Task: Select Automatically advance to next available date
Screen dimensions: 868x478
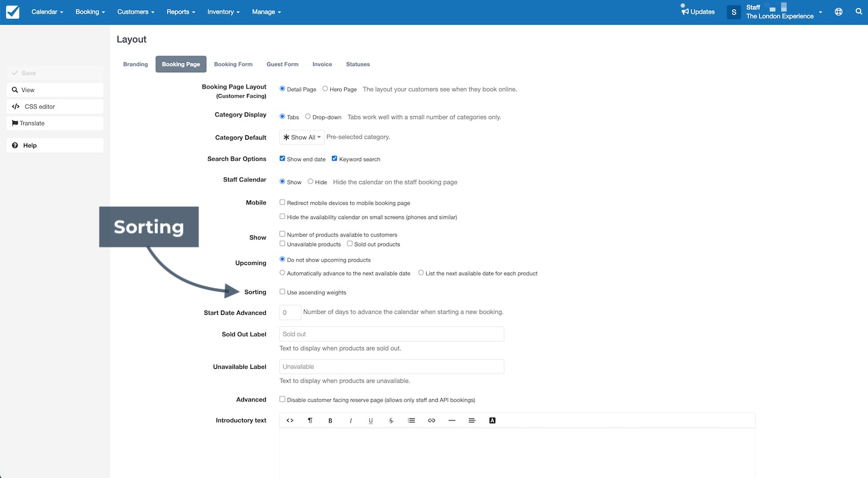Action: (282, 273)
